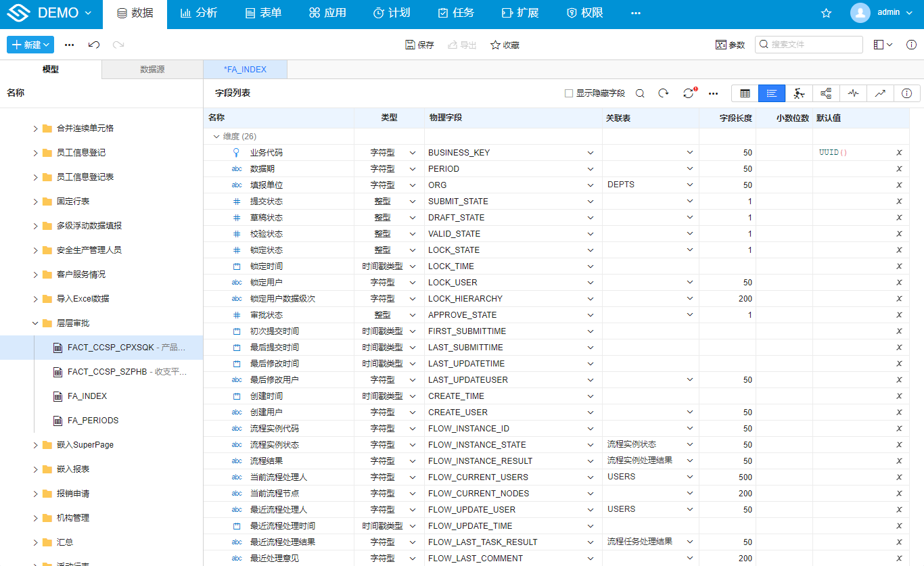Image resolution: width=924 pixels, height=566 pixels.
Task: Click the sync icon with red badge
Action: (689, 93)
